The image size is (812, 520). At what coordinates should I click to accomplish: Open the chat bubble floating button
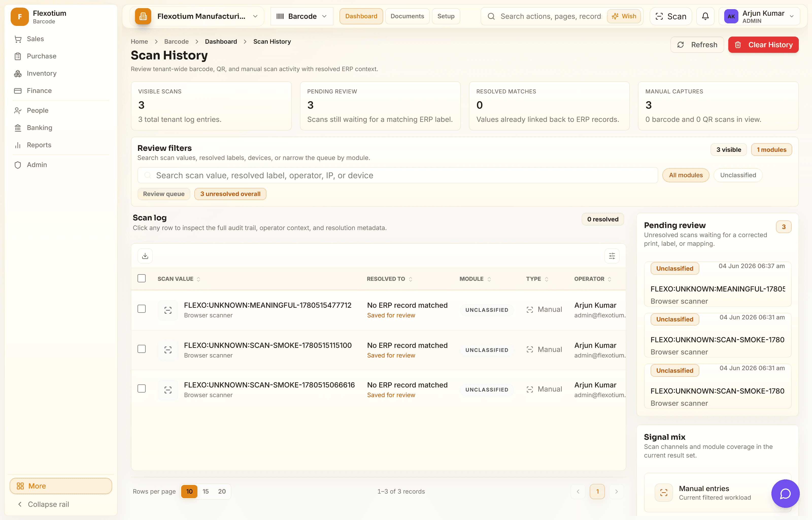785,493
